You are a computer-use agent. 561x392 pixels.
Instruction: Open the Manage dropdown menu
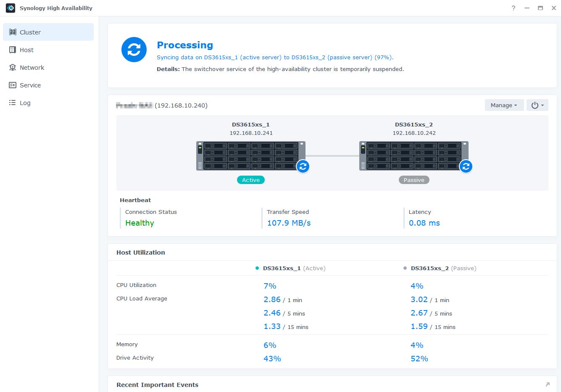point(504,105)
